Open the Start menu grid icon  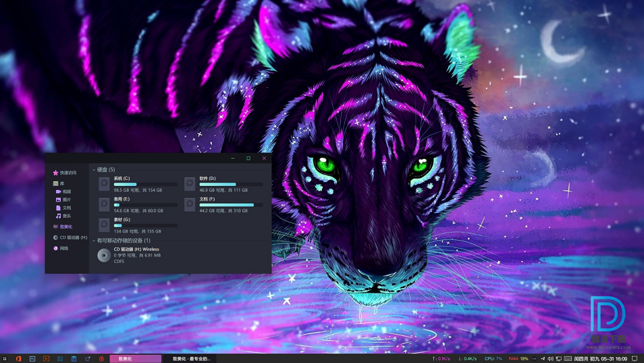click(x=5, y=358)
